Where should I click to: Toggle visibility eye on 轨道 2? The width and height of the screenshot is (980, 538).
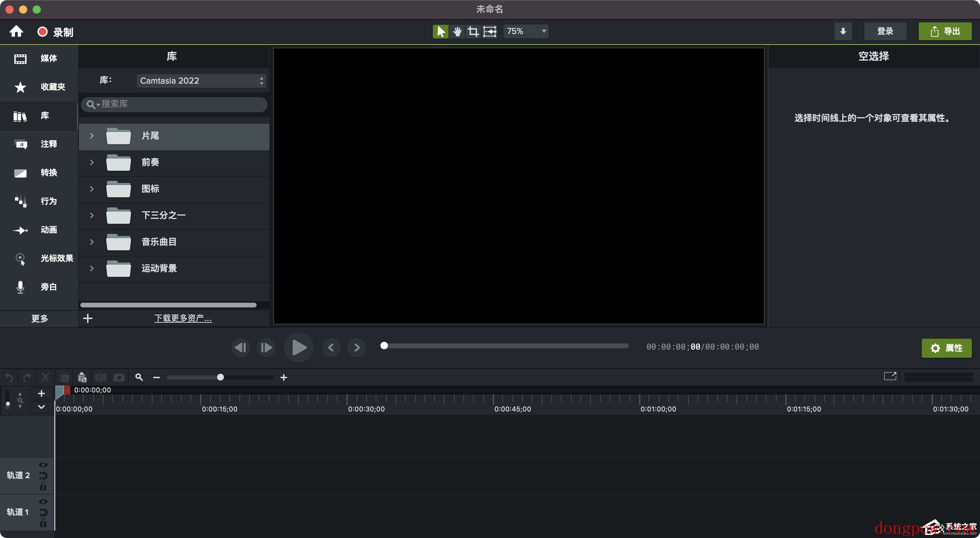click(x=43, y=465)
